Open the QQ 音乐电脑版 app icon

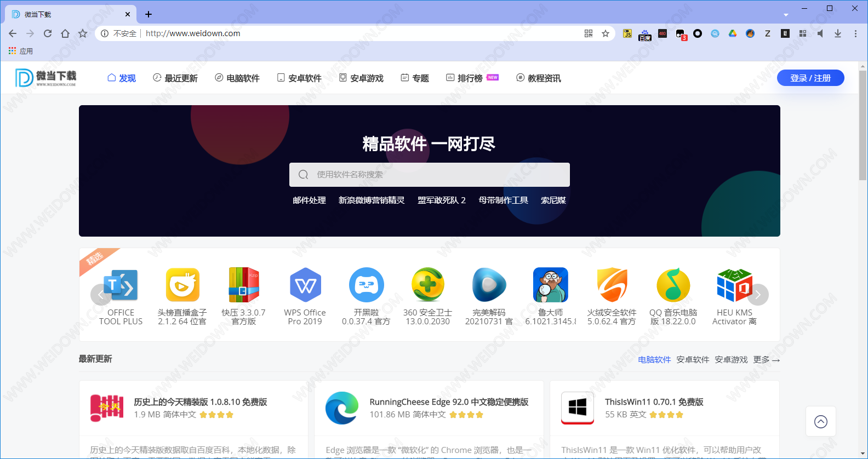tap(673, 285)
